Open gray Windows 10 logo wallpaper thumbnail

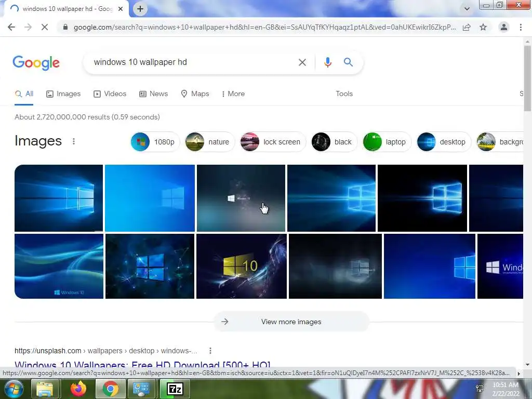tap(241, 198)
